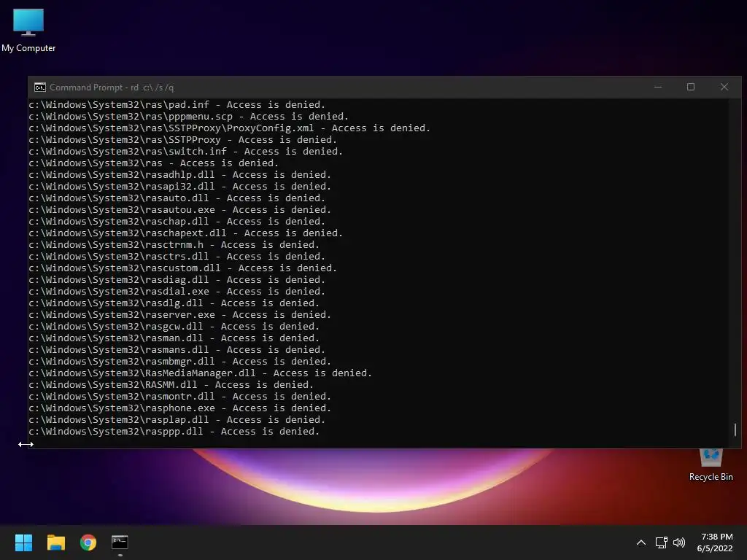This screenshot has height=560, width=747.
Task: Click the rasapi32.dll line
Action: coord(179,186)
